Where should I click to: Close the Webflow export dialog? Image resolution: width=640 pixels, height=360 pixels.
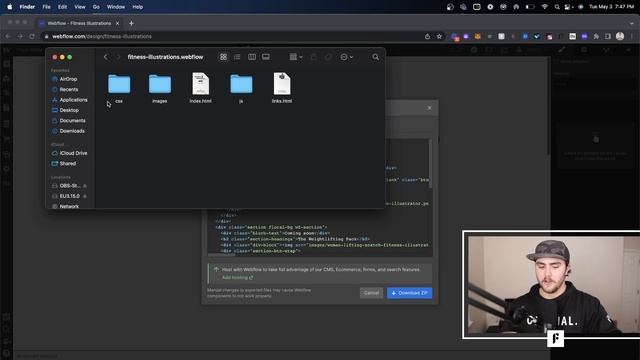429,108
